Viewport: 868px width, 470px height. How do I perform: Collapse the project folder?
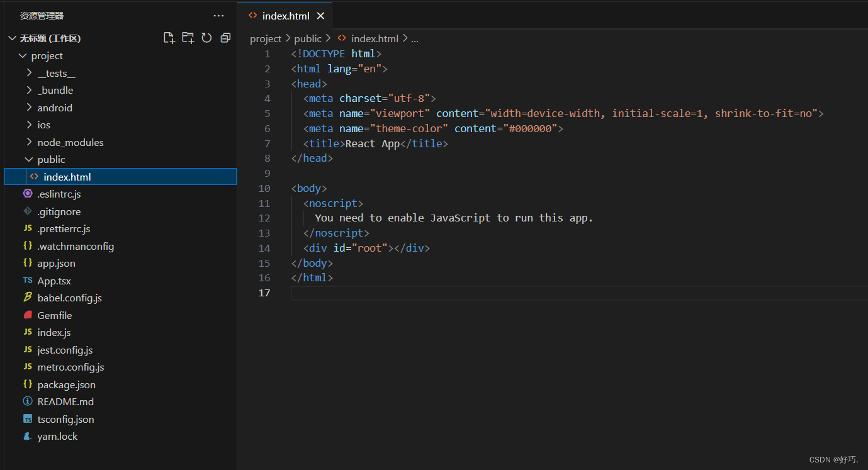pyautogui.click(x=23, y=56)
